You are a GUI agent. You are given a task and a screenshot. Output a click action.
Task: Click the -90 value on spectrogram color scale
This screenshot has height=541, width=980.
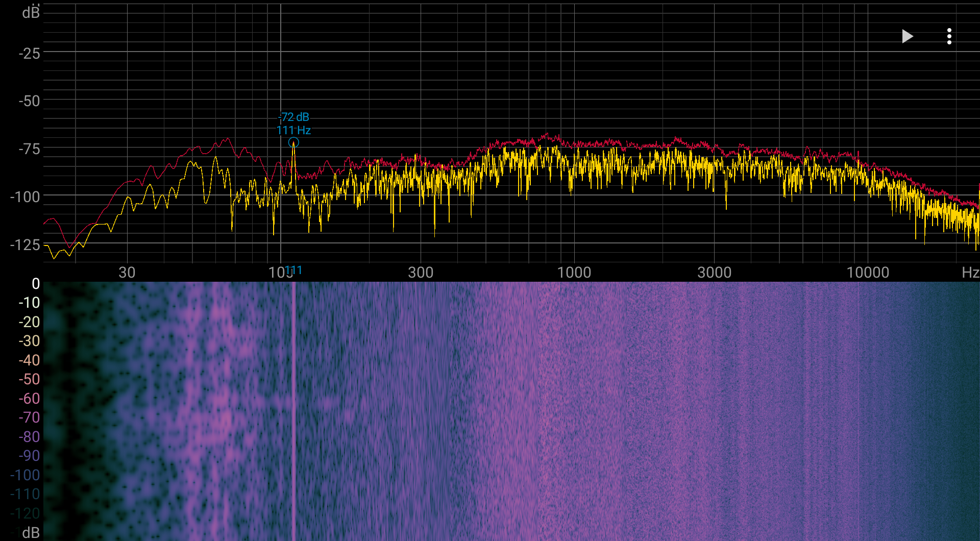point(29,456)
